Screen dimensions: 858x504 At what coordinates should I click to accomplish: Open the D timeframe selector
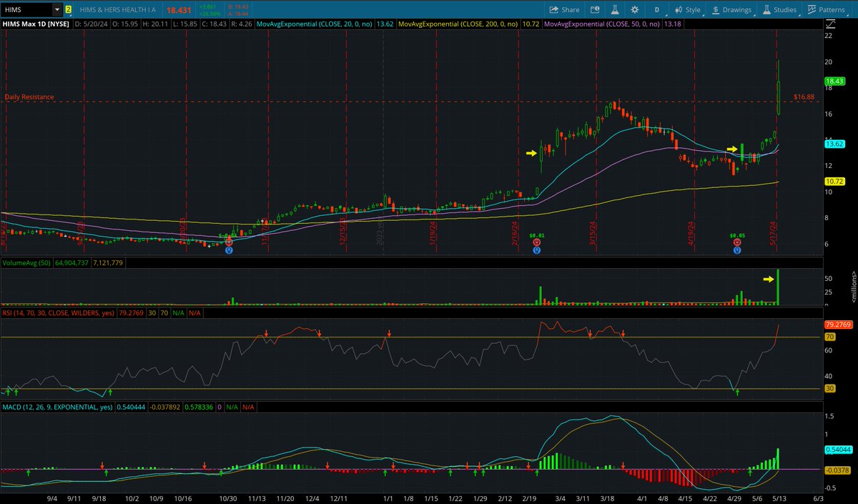click(x=656, y=10)
